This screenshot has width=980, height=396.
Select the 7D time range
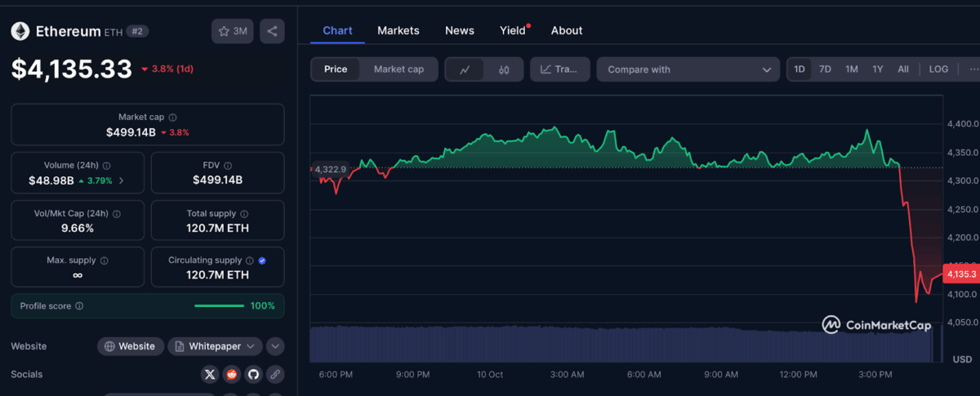[x=825, y=69]
